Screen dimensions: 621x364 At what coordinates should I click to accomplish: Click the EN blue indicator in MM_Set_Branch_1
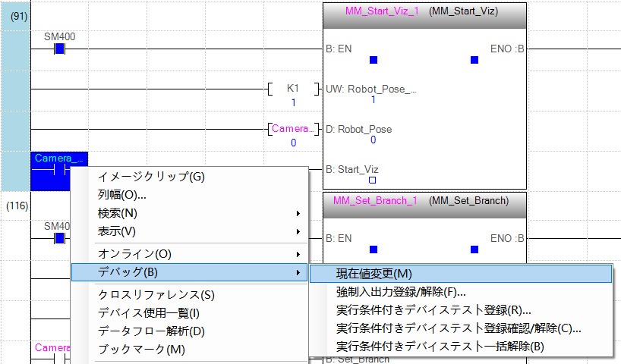pos(373,249)
